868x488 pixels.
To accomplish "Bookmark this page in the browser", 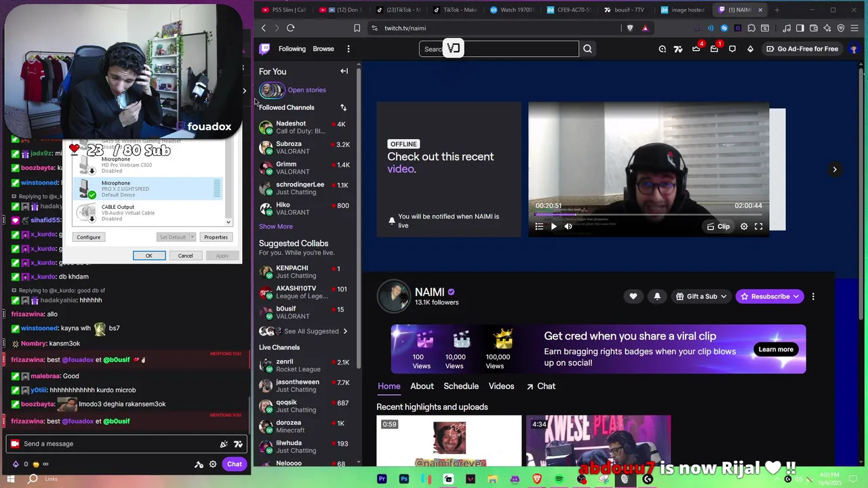I will [x=357, y=28].
